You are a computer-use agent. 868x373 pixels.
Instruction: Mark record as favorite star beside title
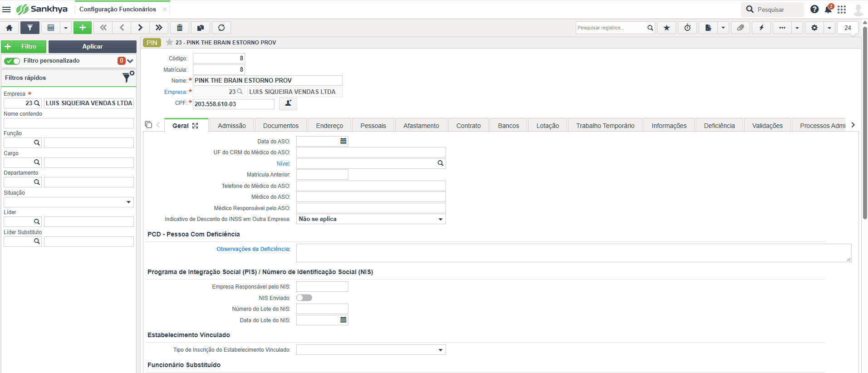169,42
